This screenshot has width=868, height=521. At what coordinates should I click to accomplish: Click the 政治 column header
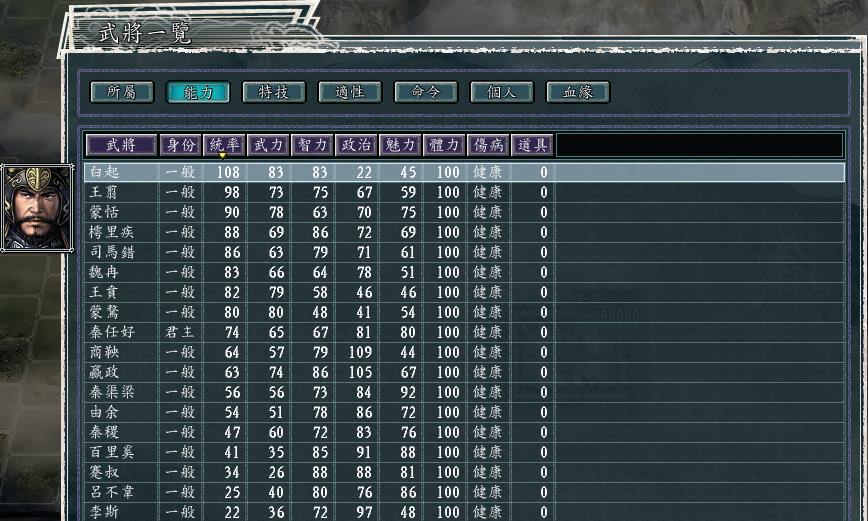pos(356,145)
